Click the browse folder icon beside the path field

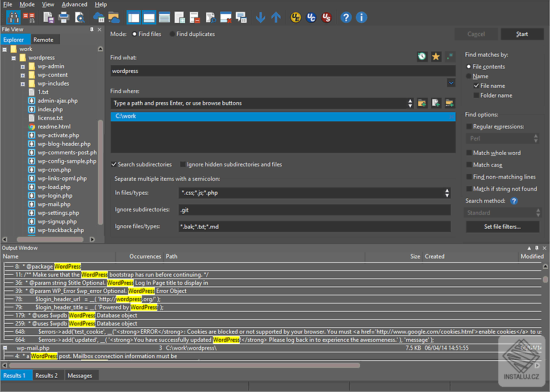pos(422,103)
